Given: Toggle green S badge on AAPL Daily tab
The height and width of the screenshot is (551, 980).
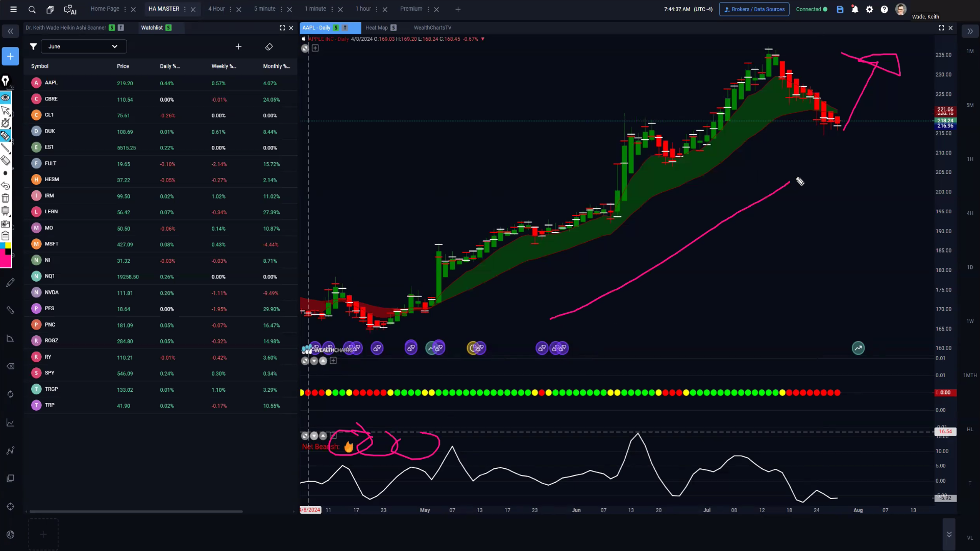Looking at the screenshot, I should click(x=336, y=28).
